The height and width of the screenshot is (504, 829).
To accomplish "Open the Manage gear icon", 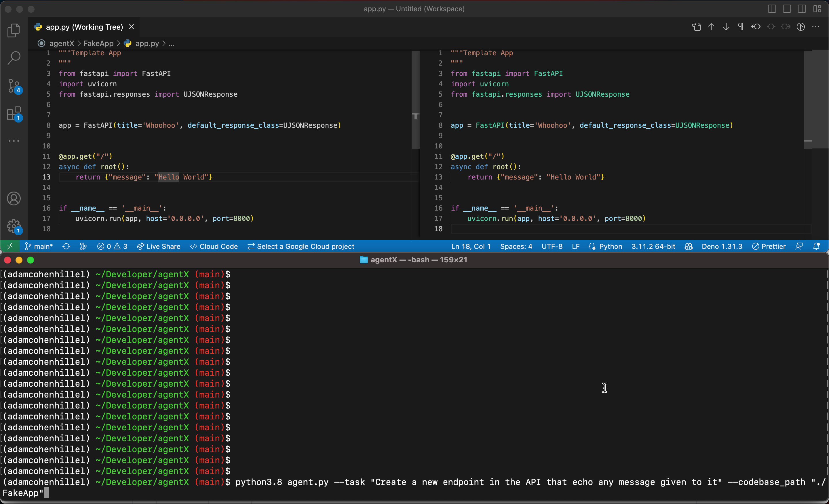I will click(14, 226).
